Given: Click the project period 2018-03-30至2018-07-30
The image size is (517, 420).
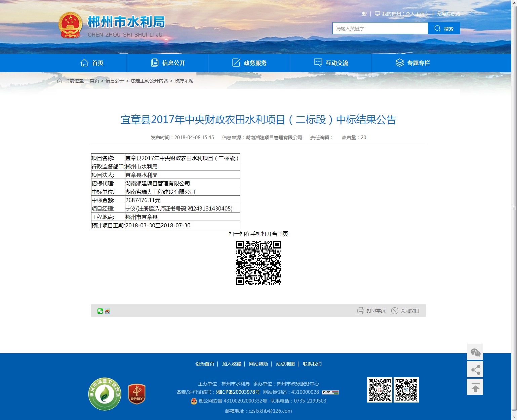Looking at the screenshot, I should pyautogui.click(x=158, y=225).
